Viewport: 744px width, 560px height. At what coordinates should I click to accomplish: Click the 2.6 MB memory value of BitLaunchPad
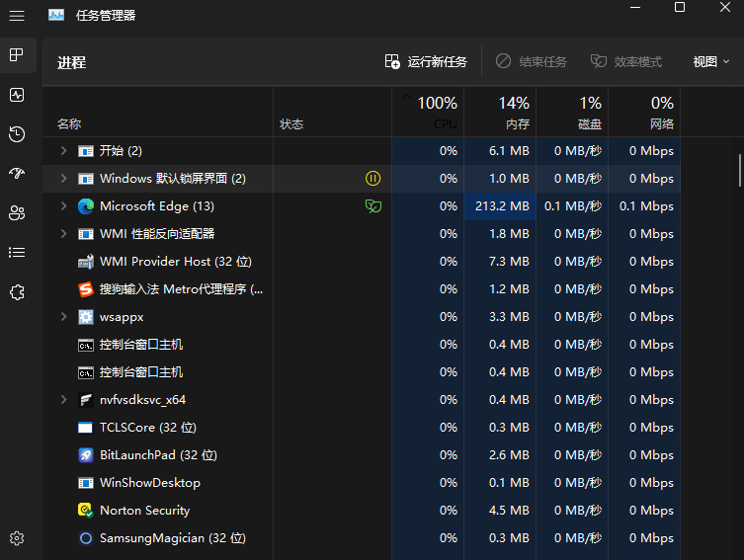509,455
